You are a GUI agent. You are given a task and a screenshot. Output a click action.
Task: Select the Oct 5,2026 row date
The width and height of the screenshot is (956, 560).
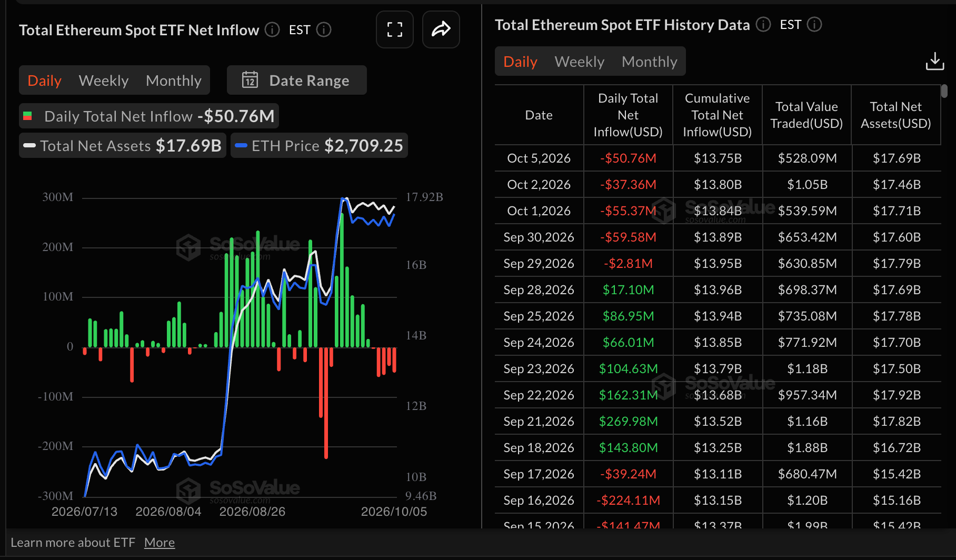(x=539, y=158)
